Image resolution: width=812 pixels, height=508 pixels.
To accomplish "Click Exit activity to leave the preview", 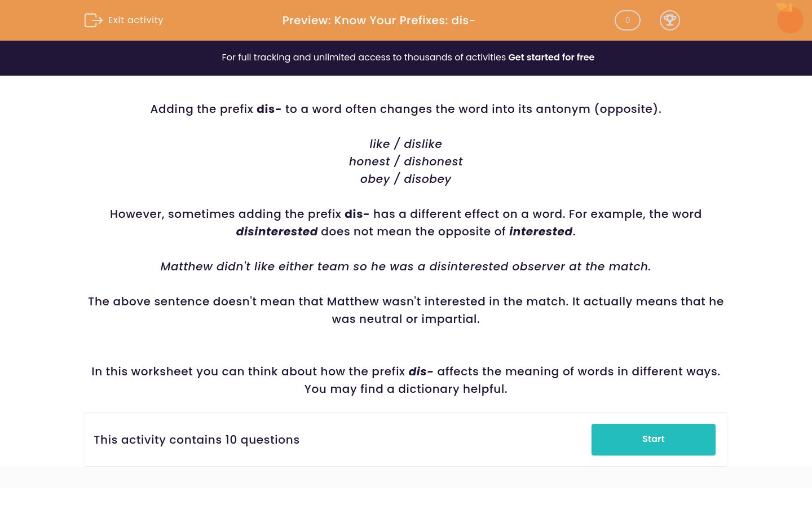I will click(x=135, y=20).
